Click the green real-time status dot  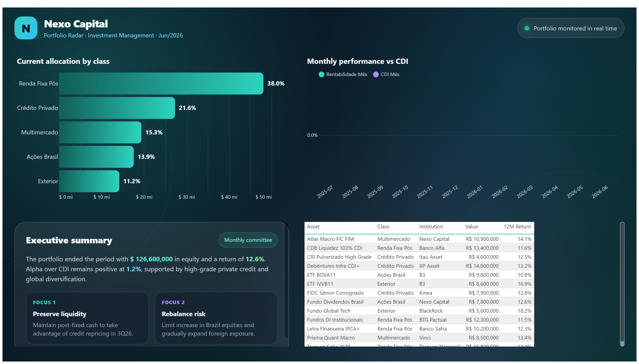[527, 28]
